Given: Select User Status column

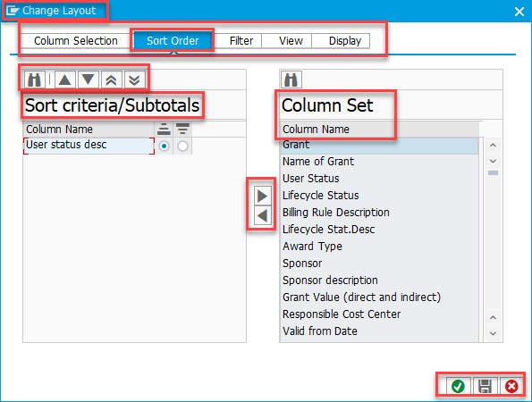Looking at the screenshot, I should point(380,179).
